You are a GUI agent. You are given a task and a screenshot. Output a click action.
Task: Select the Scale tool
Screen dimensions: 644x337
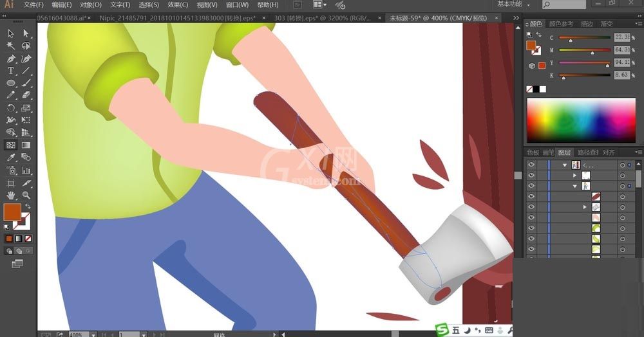26,108
